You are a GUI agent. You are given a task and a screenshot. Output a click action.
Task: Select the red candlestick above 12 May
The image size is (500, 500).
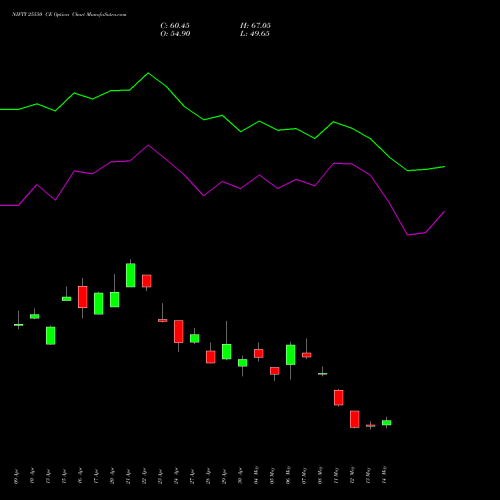355,419
